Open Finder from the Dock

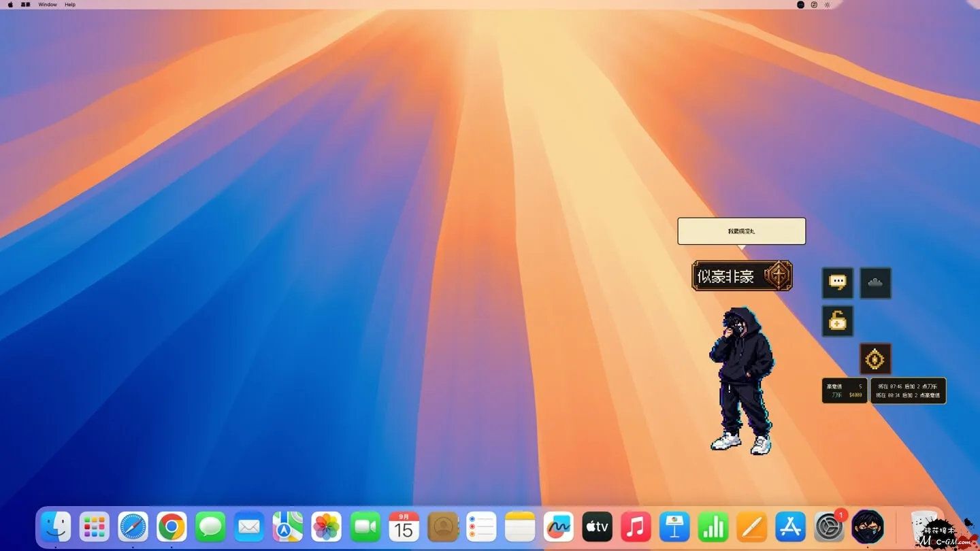click(56, 527)
